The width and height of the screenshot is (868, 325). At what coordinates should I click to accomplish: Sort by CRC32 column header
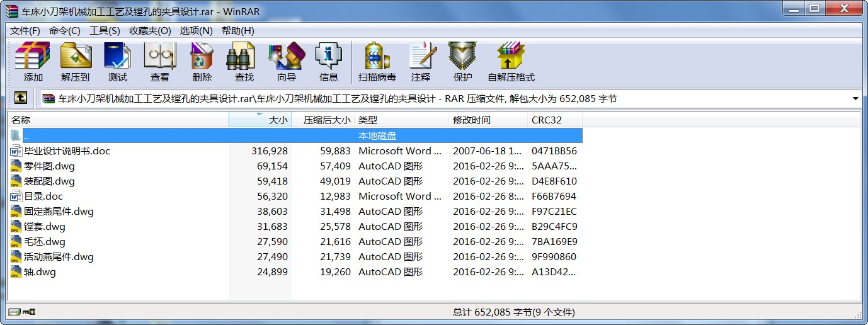click(x=555, y=120)
